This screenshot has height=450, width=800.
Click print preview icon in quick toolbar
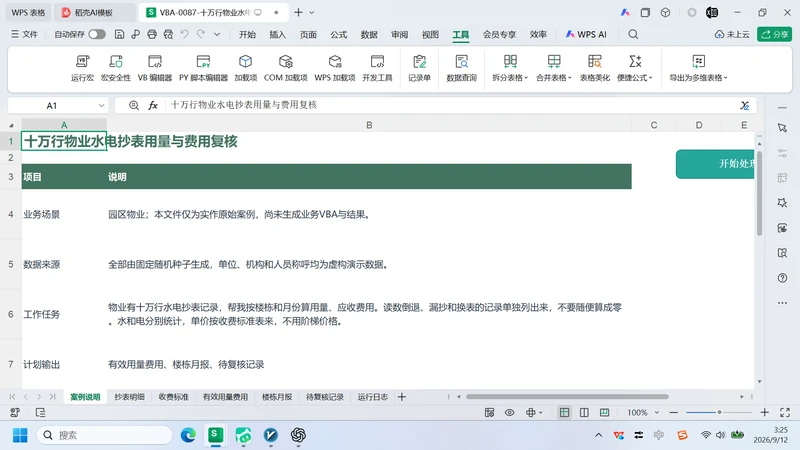point(168,34)
